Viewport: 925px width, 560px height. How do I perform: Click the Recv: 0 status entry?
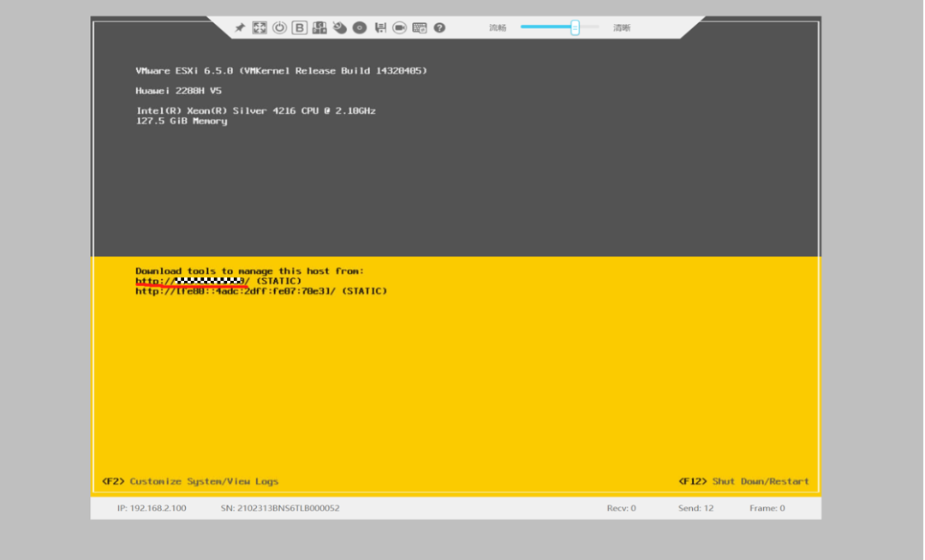point(621,508)
